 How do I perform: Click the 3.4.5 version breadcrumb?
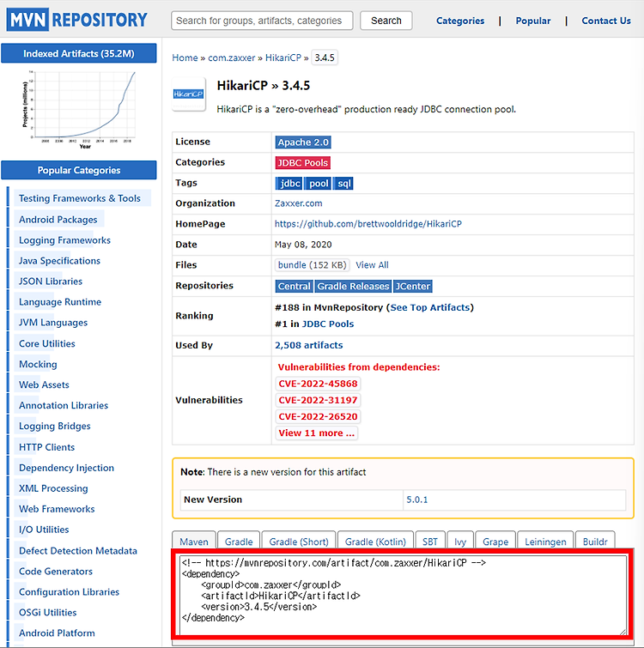click(x=325, y=58)
